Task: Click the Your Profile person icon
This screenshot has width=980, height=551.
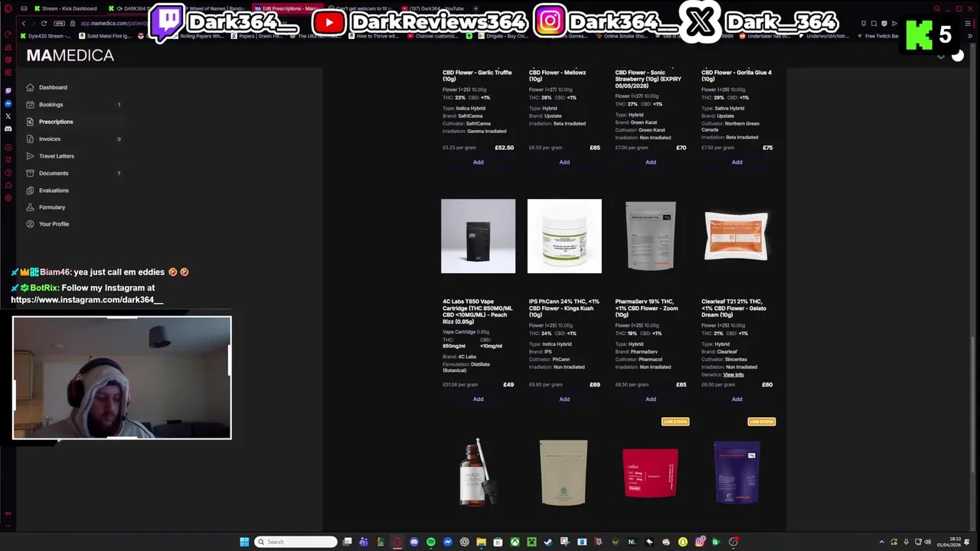Action: click(x=30, y=224)
